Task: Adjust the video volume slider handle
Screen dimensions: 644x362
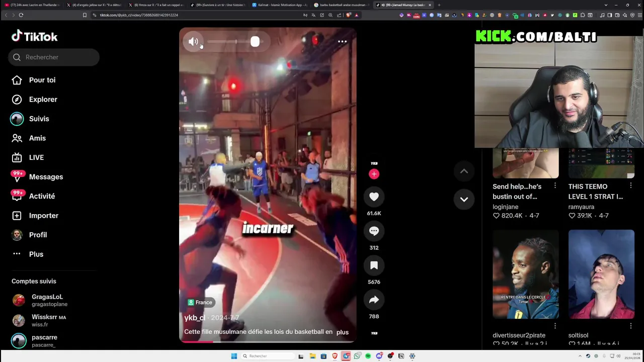Action: pos(255,42)
